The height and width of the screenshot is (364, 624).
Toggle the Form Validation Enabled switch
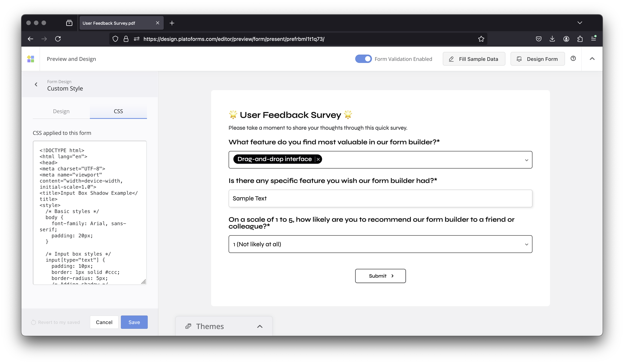point(363,59)
